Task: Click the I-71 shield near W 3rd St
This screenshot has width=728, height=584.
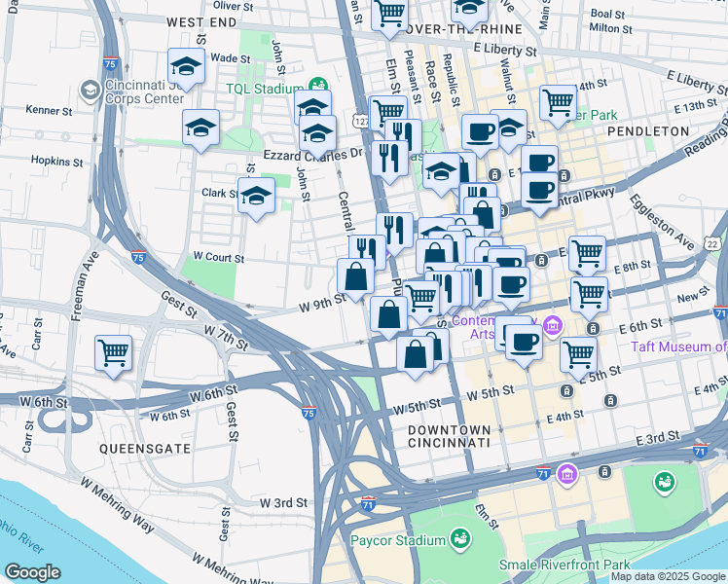Action: pyautogui.click(x=368, y=504)
